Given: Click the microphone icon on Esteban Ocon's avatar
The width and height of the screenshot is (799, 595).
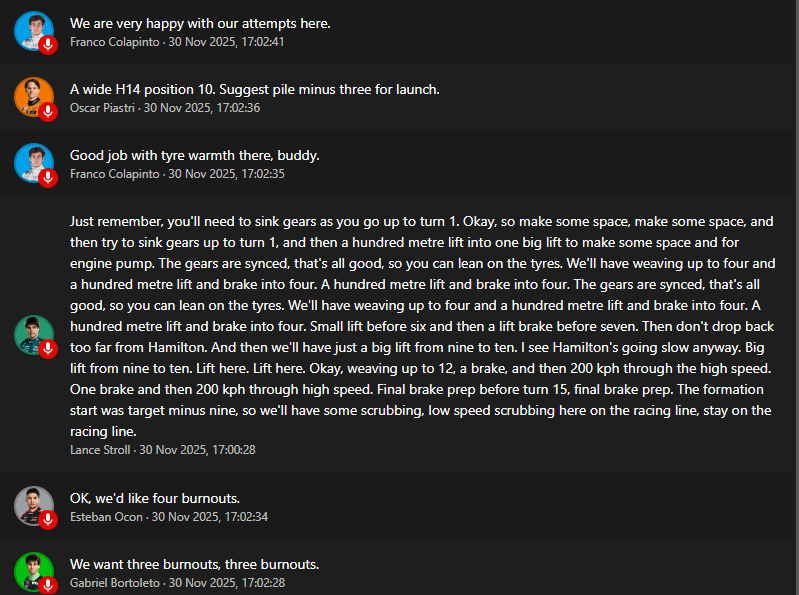Looking at the screenshot, I should click(48, 520).
